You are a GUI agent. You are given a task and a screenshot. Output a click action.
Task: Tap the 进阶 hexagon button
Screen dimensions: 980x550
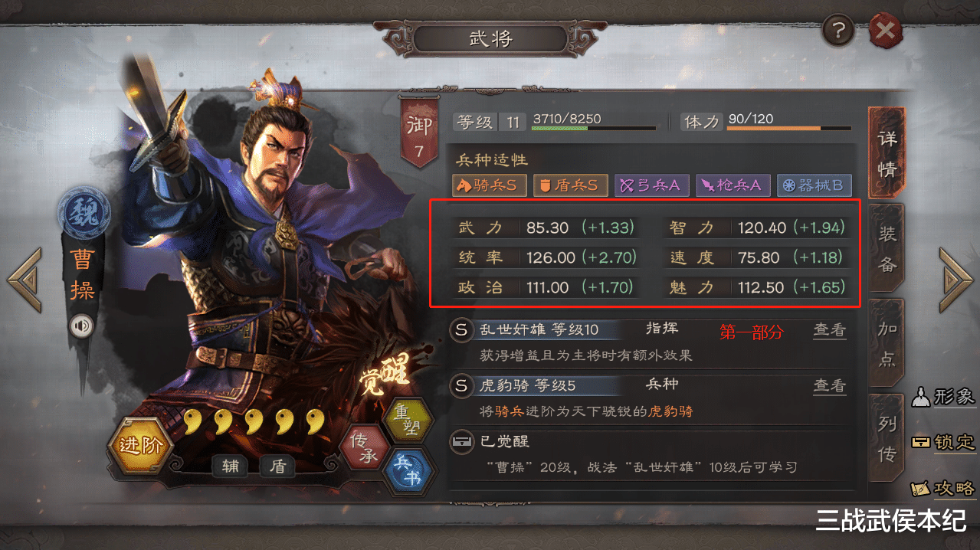tap(140, 446)
